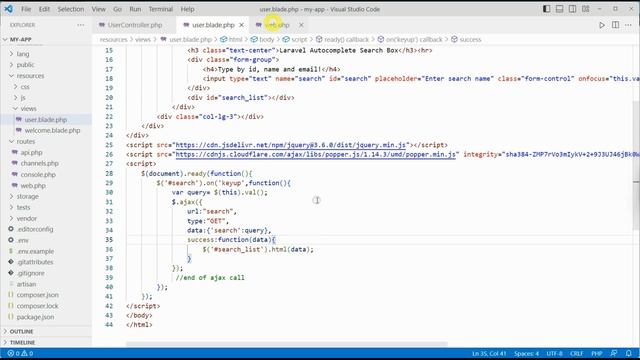
Task: Click the Ln 35, Col 41 status item
Action: (489, 353)
